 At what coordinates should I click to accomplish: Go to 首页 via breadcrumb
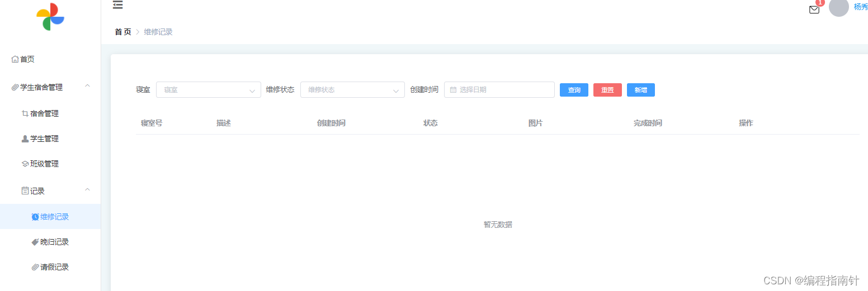(123, 32)
